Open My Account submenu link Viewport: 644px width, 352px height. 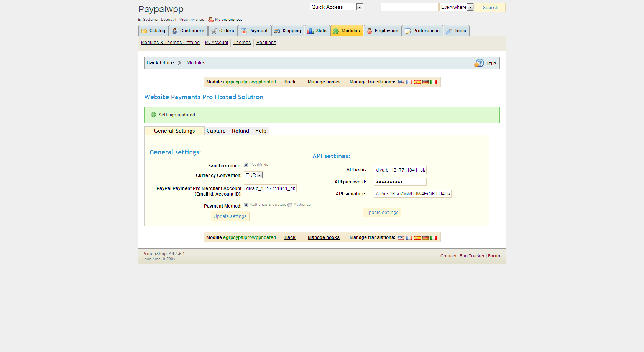pyautogui.click(x=217, y=43)
